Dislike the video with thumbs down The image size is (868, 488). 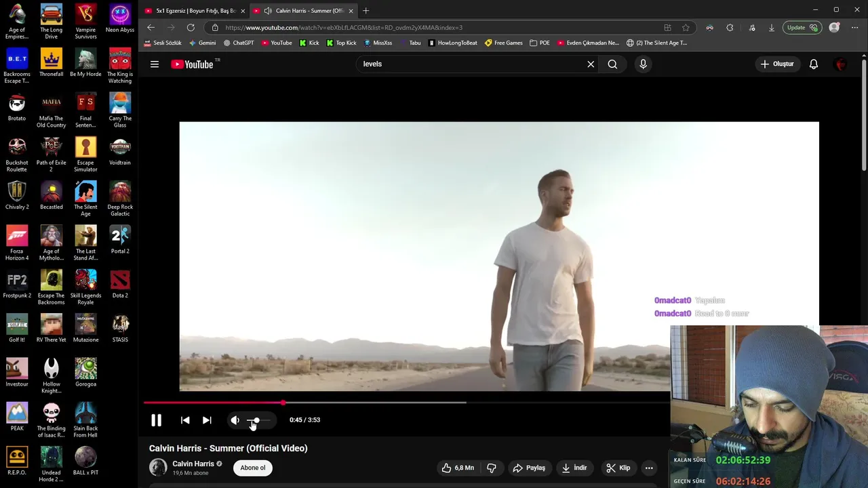point(492,468)
